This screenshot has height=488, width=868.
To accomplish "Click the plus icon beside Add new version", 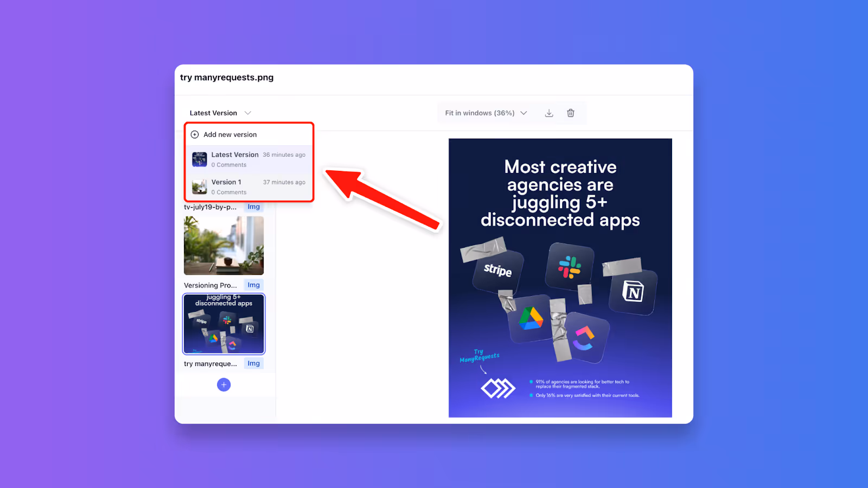I will point(195,134).
